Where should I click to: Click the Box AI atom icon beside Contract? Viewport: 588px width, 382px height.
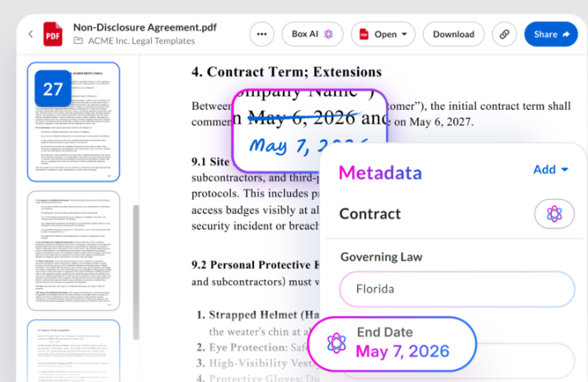pyautogui.click(x=554, y=214)
